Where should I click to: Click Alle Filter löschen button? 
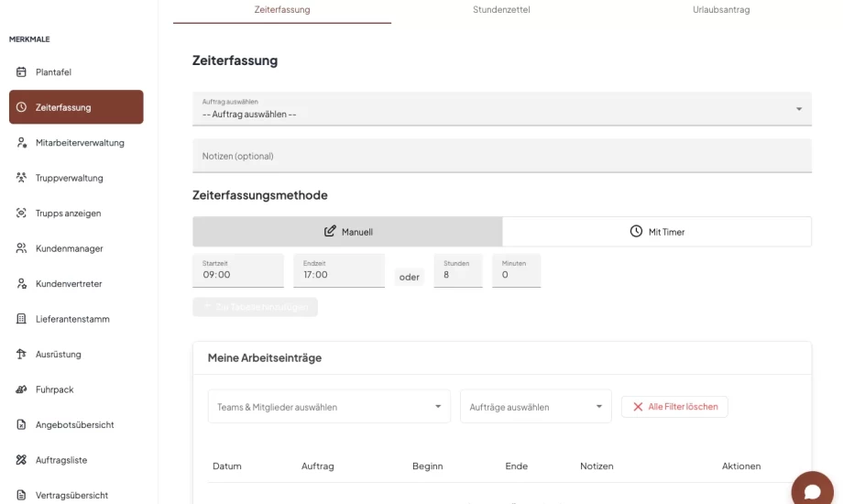pos(674,407)
